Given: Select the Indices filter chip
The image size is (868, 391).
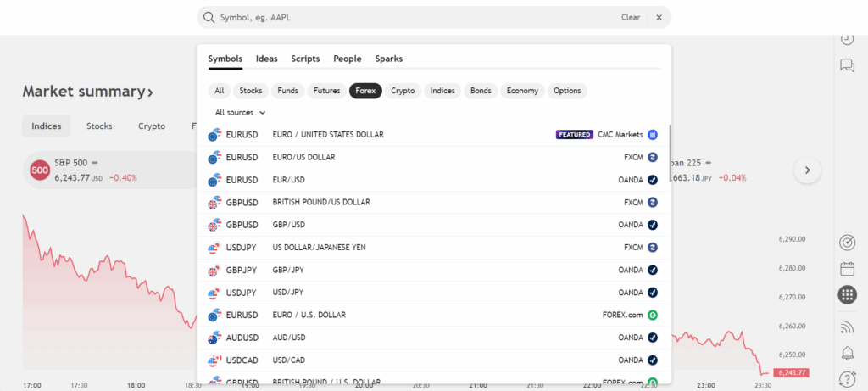Looking at the screenshot, I should click(x=442, y=91).
